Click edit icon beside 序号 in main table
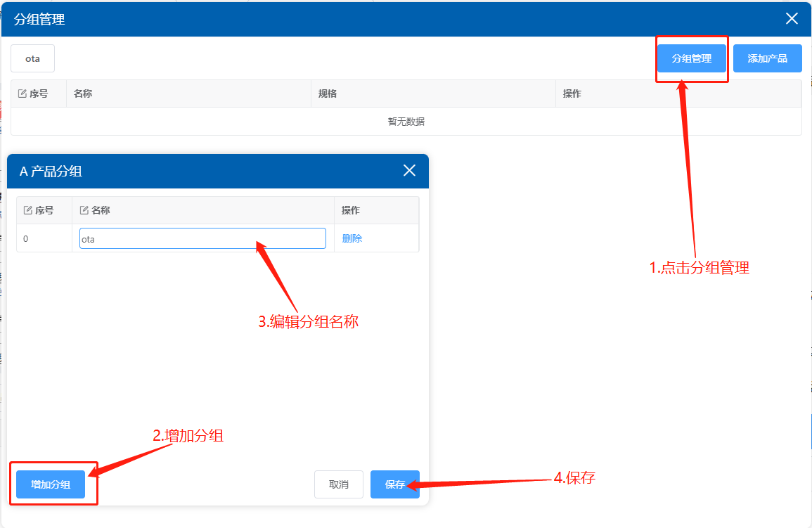 tap(22, 94)
